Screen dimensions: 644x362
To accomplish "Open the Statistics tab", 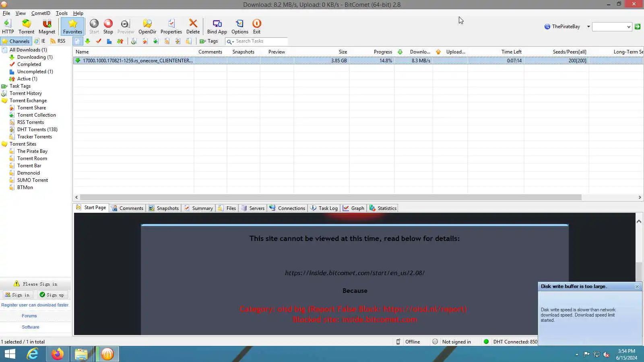I will (383, 208).
